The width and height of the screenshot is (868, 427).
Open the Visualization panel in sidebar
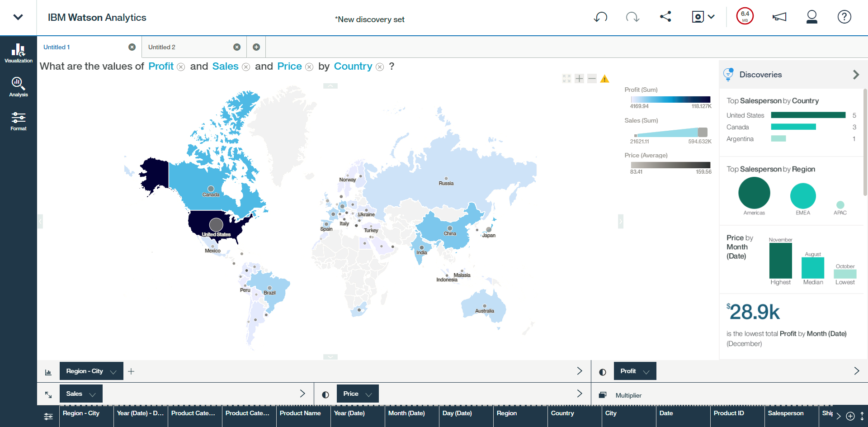click(18, 52)
